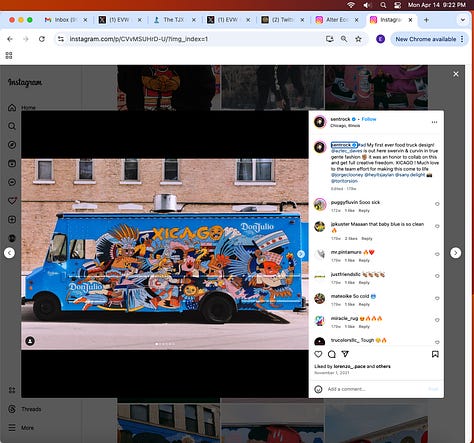Open @tontorsion mention in caption
The width and height of the screenshot is (474, 443).
coord(344,181)
